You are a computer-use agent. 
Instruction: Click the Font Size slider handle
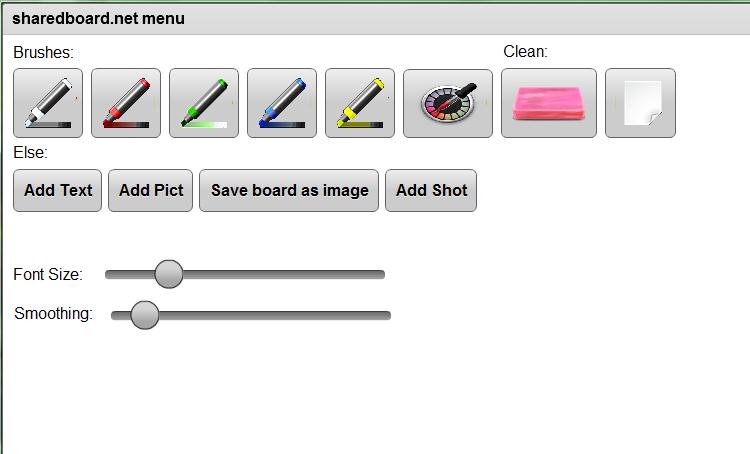[x=169, y=274]
